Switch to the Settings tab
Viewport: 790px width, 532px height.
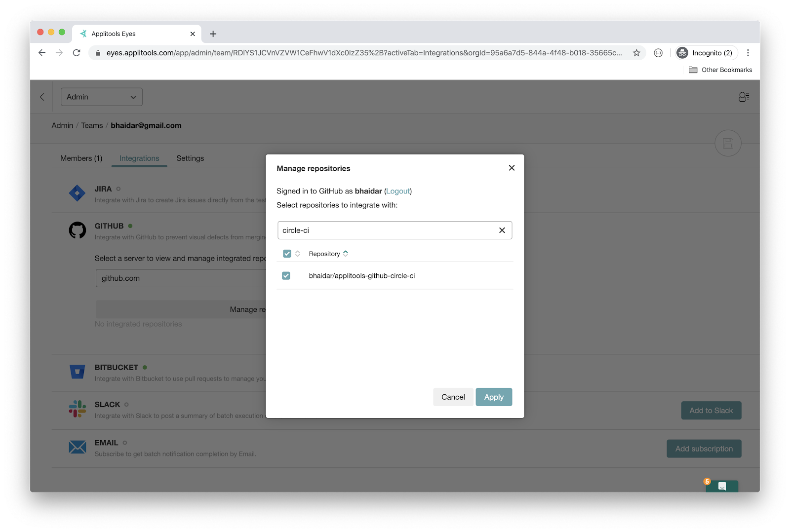point(190,158)
